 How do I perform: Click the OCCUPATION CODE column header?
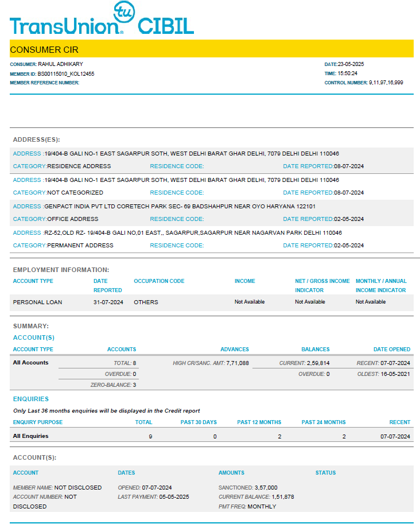pos(159,281)
